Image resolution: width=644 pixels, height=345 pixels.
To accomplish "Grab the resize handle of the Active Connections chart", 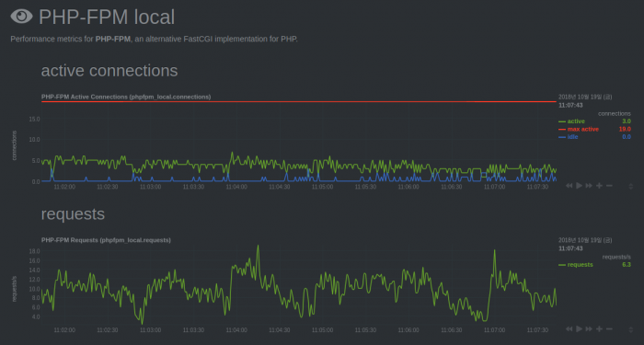I will (631, 186).
